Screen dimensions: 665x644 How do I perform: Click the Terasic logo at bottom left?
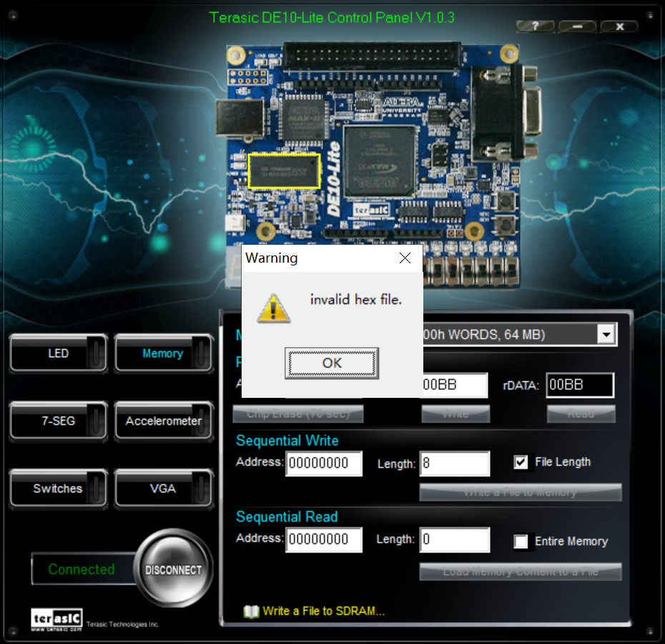coord(56,620)
